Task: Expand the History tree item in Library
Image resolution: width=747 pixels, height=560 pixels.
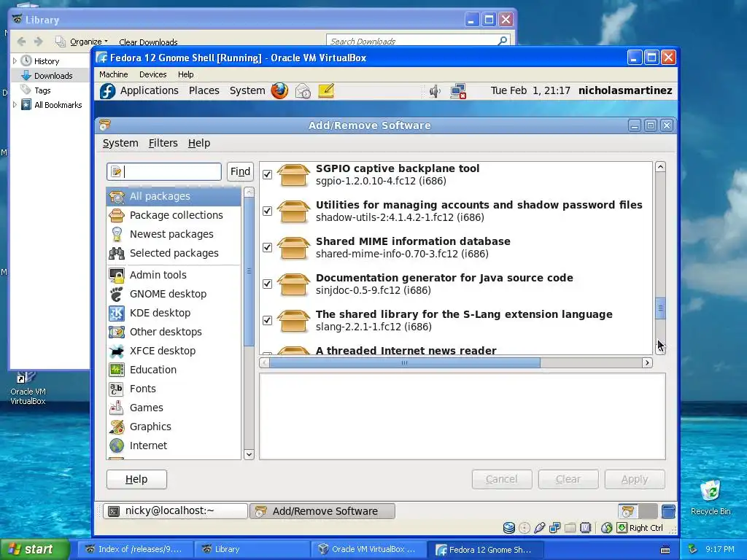Action: pyautogui.click(x=15, y=61)
